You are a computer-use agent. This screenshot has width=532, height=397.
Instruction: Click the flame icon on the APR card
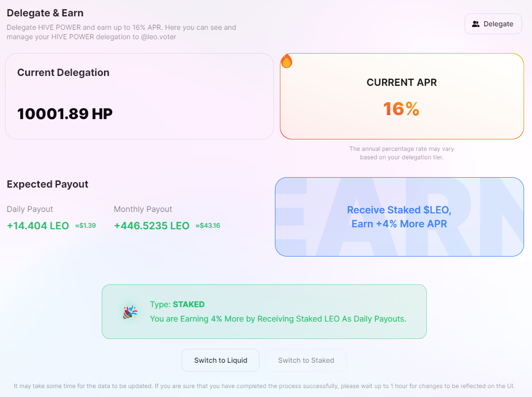[x=287, y=61]
